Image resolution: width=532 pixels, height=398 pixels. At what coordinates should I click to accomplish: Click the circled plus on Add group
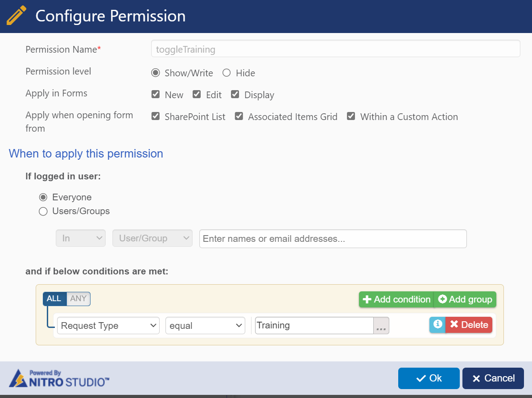[x=442, y=299]
